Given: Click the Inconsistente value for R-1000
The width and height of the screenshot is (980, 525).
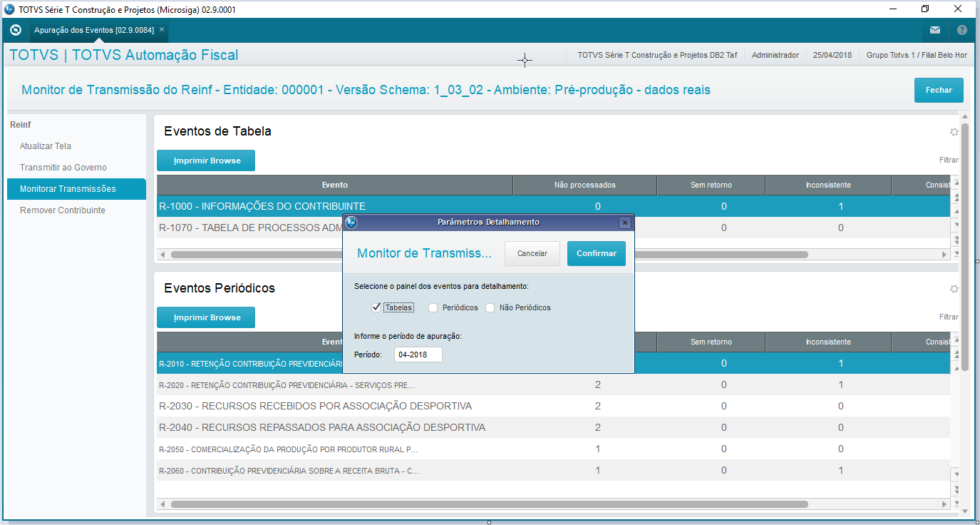Looking at the screenshot, I should pyautogui.click(x=841, y=207).
